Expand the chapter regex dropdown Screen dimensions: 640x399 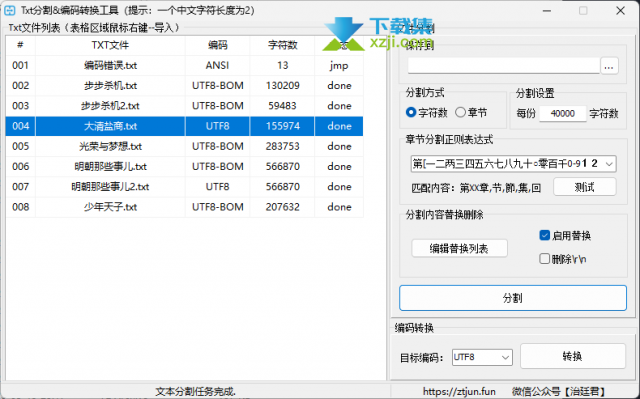(x=609, y=164)
